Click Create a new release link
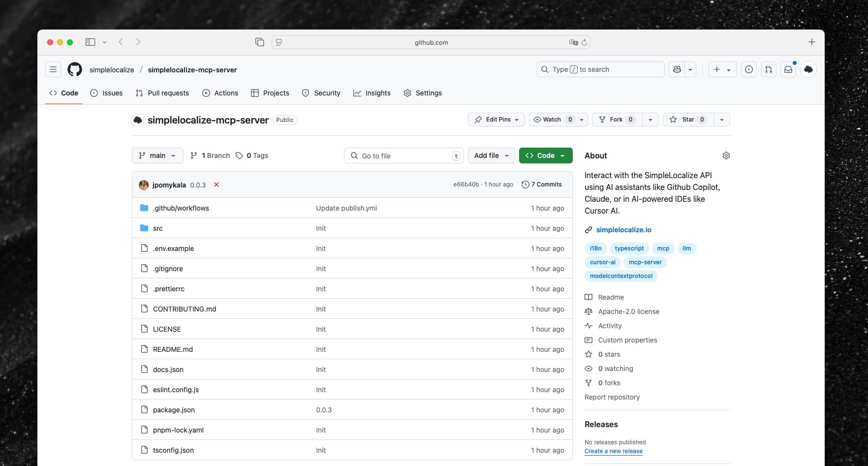This screenshot has height=466, width=868. click(614, 451)
